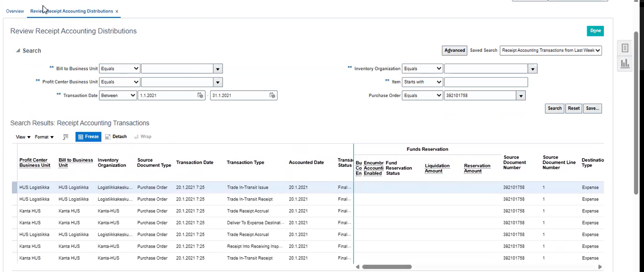
Task: Click the Source Document Line Number column header
Action: [559, 162]
